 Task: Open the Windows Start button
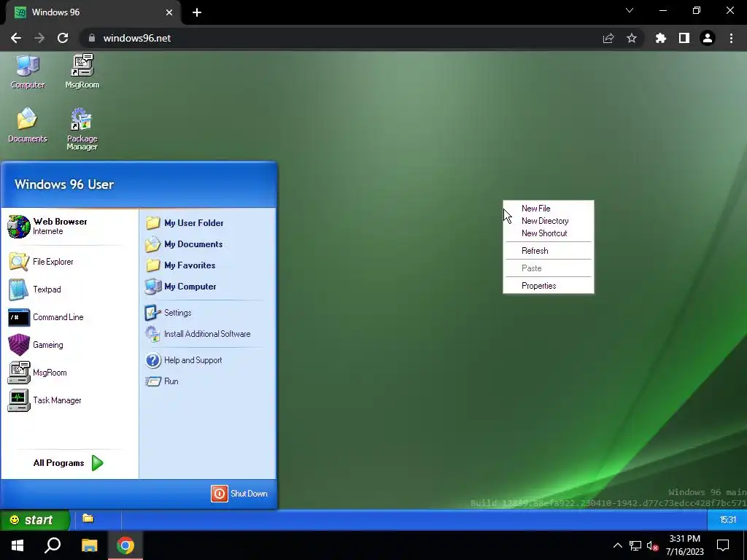[x=18, y=545]
